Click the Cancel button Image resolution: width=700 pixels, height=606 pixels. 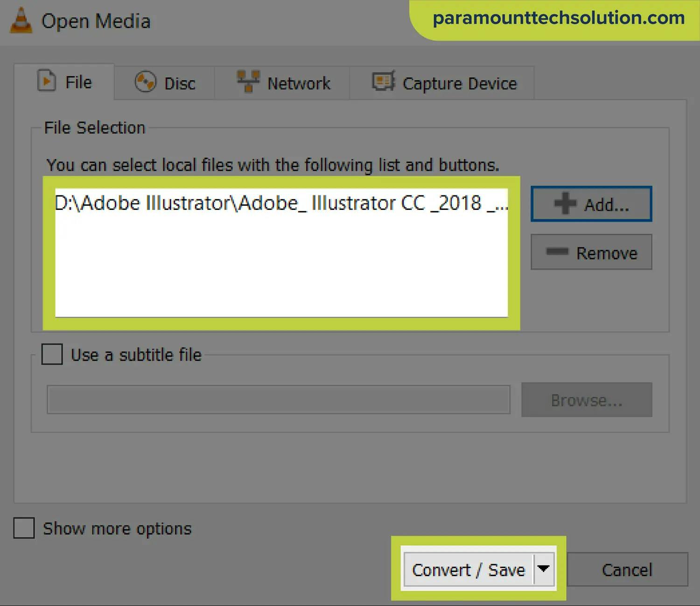tap(627, 570)
